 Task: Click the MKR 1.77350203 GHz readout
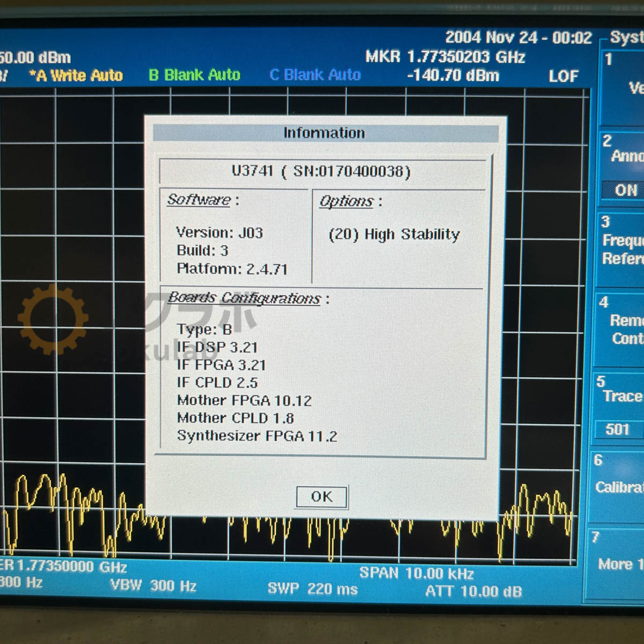445,57
